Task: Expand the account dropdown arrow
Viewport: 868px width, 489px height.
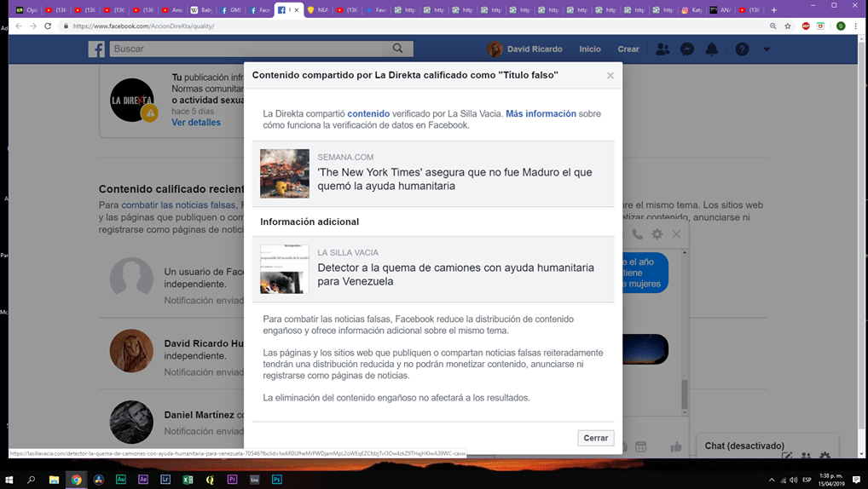Action: pyautogui.click(x=767, y=49)
